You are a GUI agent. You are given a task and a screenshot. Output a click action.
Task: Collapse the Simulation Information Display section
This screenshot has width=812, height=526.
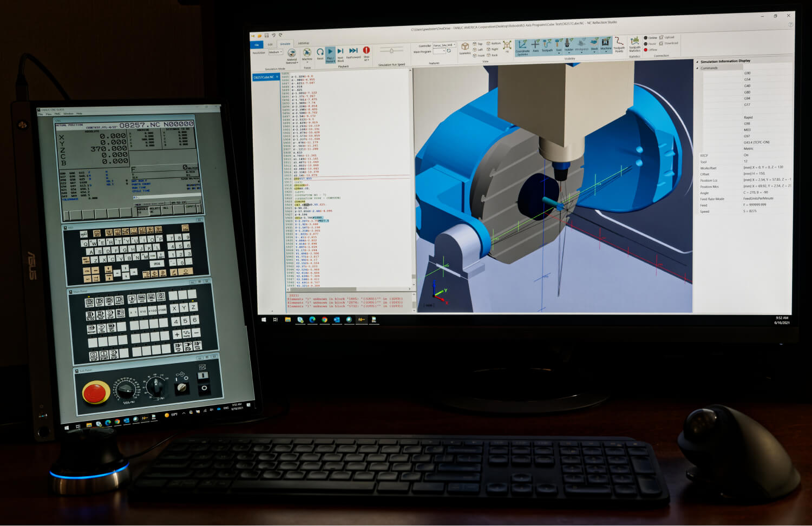[698, 61]
